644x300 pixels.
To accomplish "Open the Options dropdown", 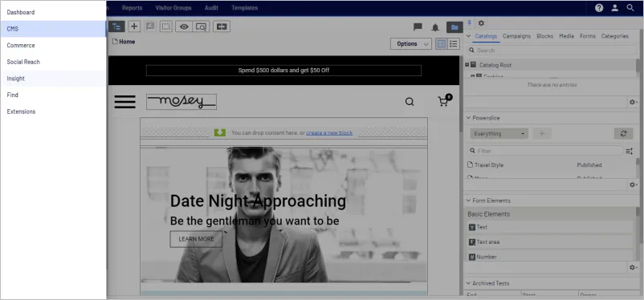I will [x=410, y=44].
